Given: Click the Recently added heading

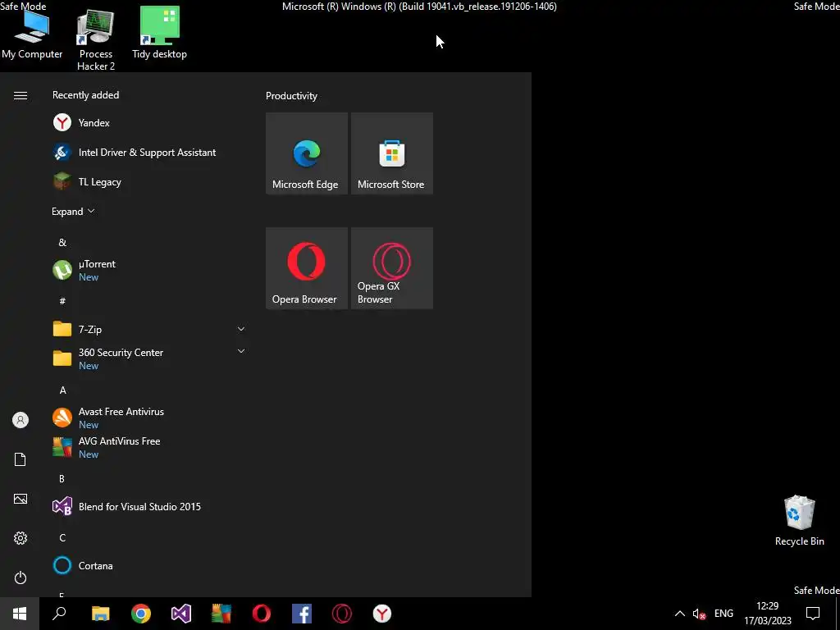Looking at the screenshot, I should [x=85, y=95].
